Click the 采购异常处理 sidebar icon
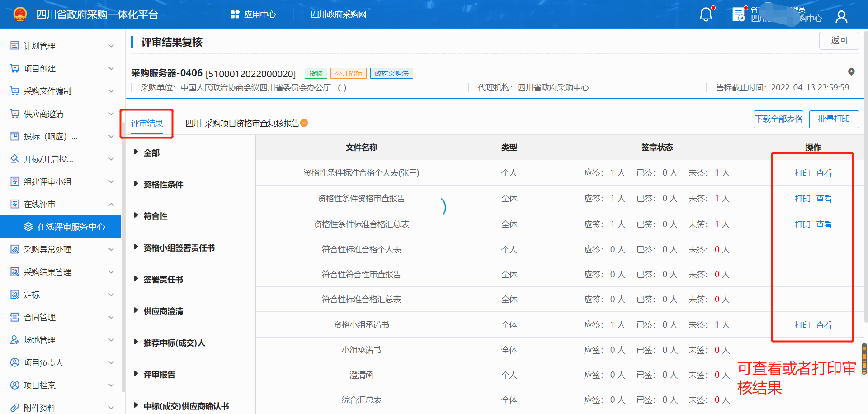868x414 pixels. [x=15, y=249]
